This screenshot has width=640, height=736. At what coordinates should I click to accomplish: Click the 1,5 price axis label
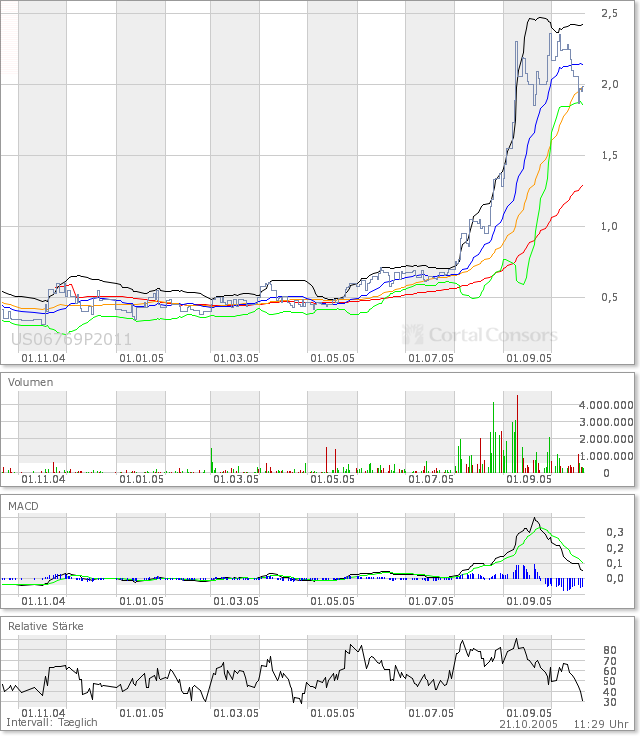coord(609,155)
